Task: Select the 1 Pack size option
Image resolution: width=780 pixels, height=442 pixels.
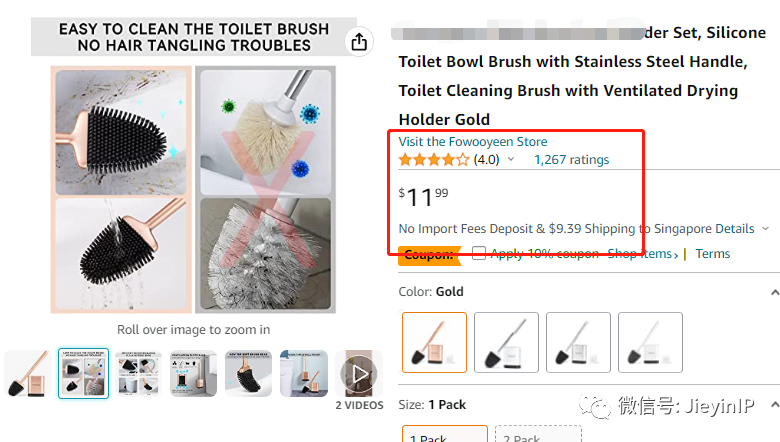Action: 444,436
